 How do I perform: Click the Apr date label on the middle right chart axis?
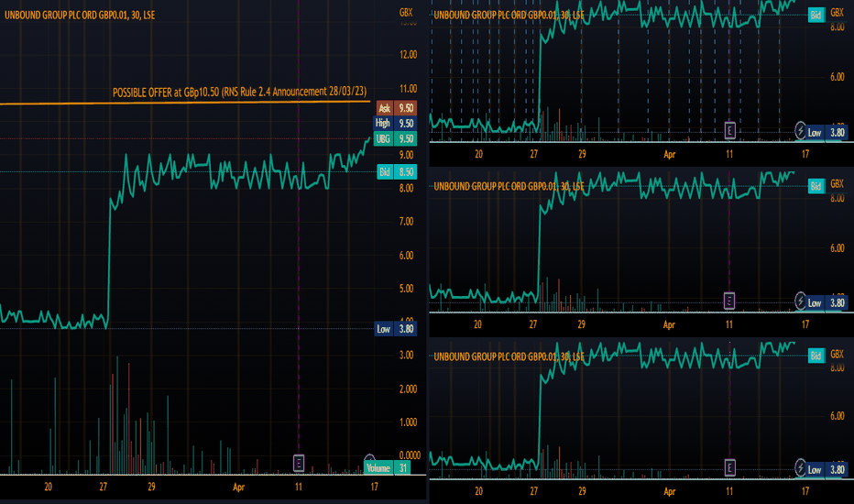[670, 324]
